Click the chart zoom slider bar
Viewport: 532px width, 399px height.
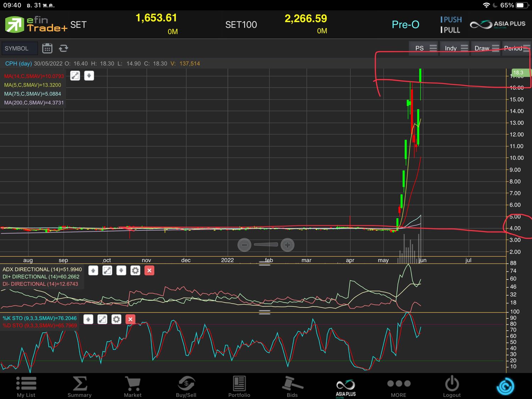pyautogui.click(x=266, y=244)
